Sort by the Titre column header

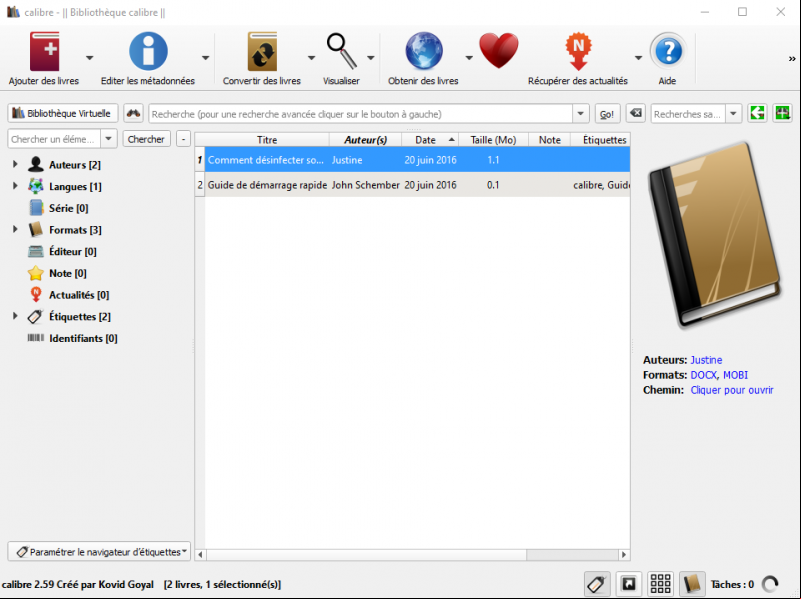pyautogui.click(x=267, y=139)
